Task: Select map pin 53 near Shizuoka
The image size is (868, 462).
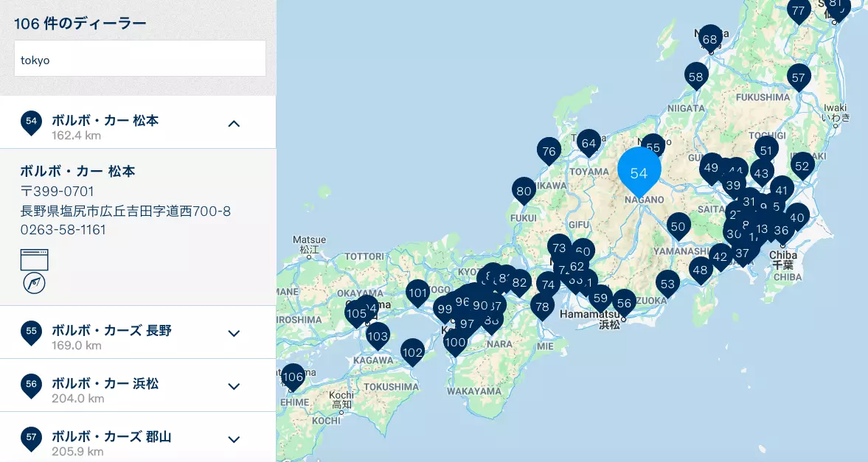Action: (667, 284)
